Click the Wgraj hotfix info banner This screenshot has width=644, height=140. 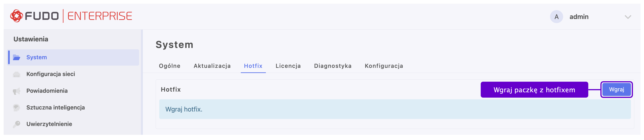(x=395, y=109)
